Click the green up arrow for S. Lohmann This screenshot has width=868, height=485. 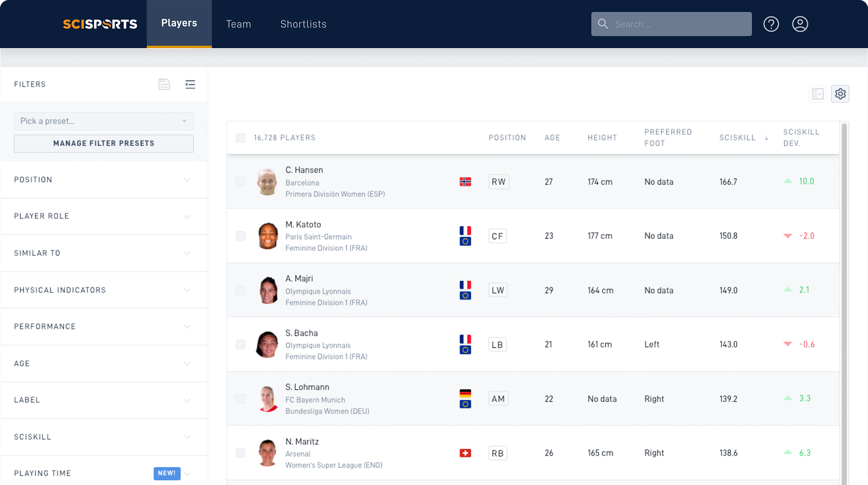[x=788, y=398]
